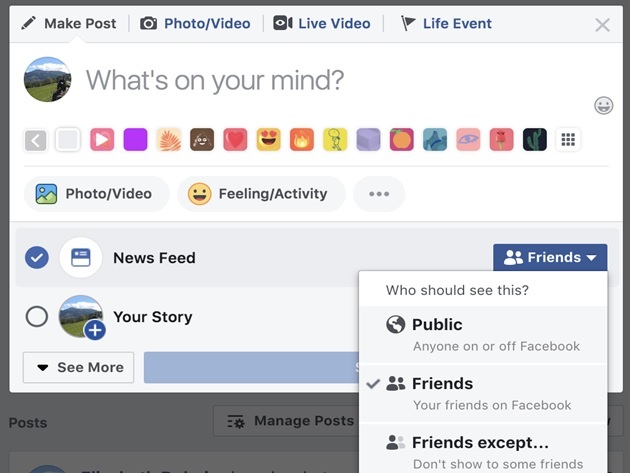Open the full background grid icon

[568, 140]
